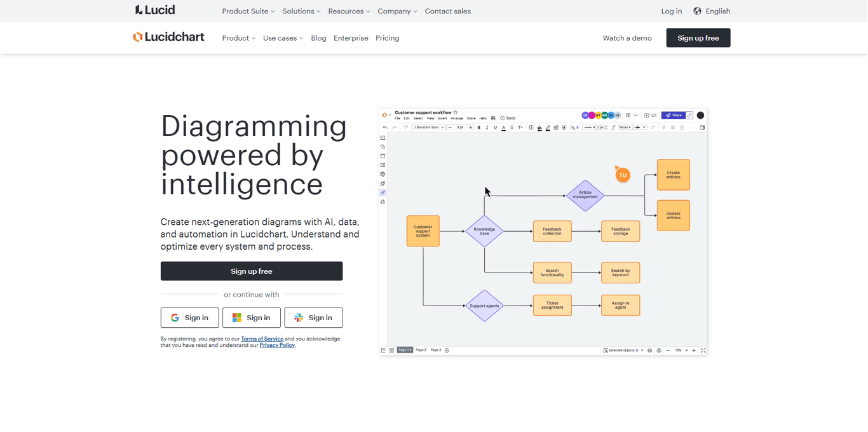
Task: Open the File menu in the diagram editor
Action: point(397,118)
